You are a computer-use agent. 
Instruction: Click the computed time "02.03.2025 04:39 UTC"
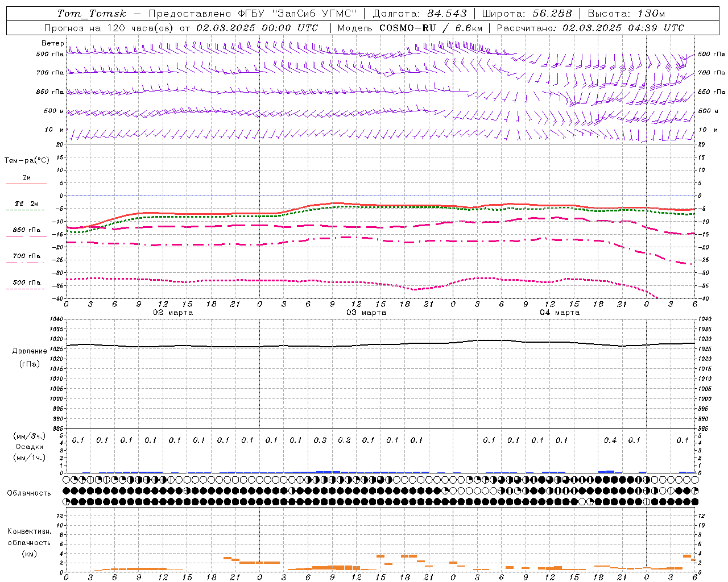[623, 28]
